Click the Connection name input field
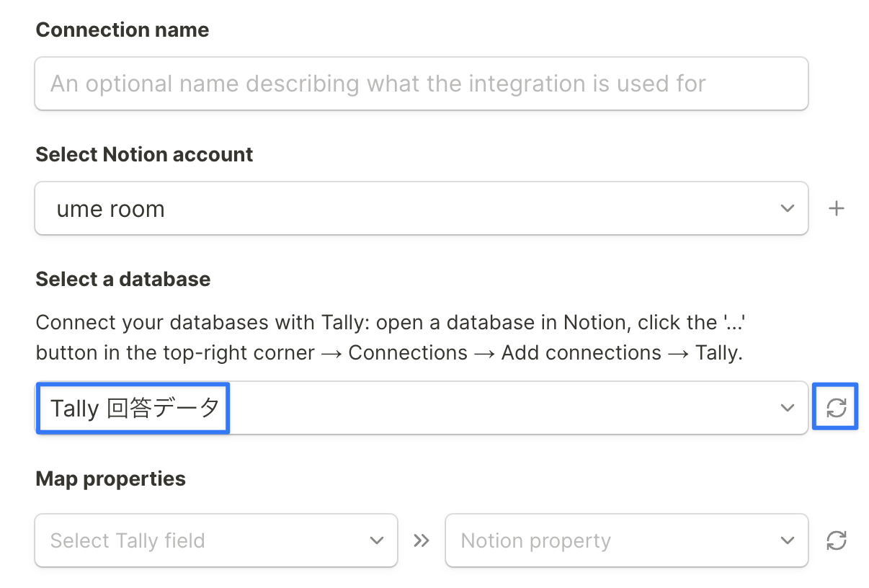 click(x=422, y=84)
